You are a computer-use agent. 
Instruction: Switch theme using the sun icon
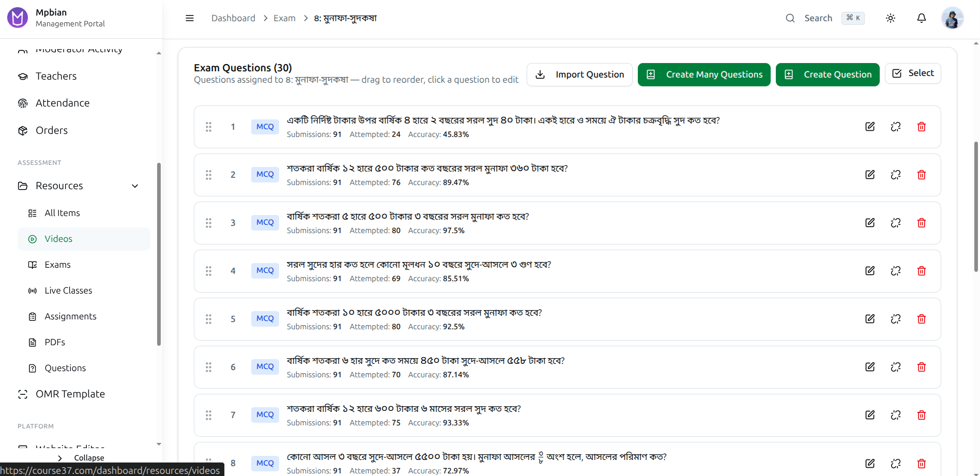(891, 18)
